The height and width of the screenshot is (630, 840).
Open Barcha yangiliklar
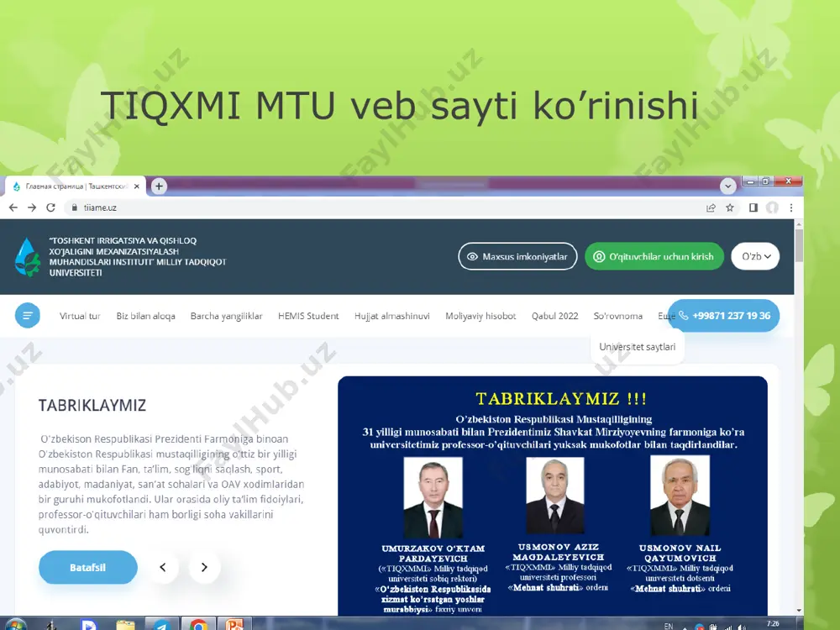coord(226,316)
